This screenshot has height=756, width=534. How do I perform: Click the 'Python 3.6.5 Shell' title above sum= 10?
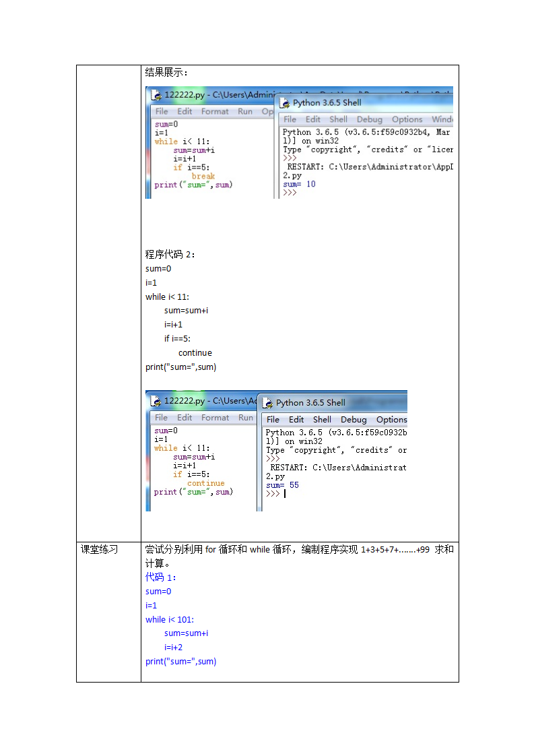327,102
